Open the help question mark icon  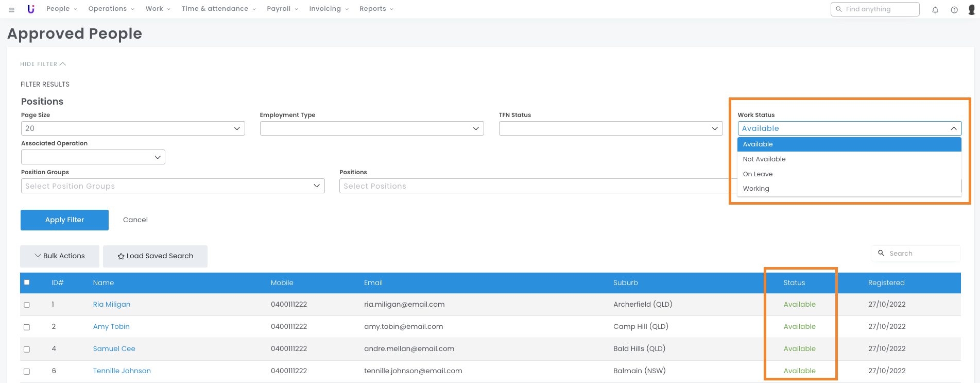pos(954,10)
